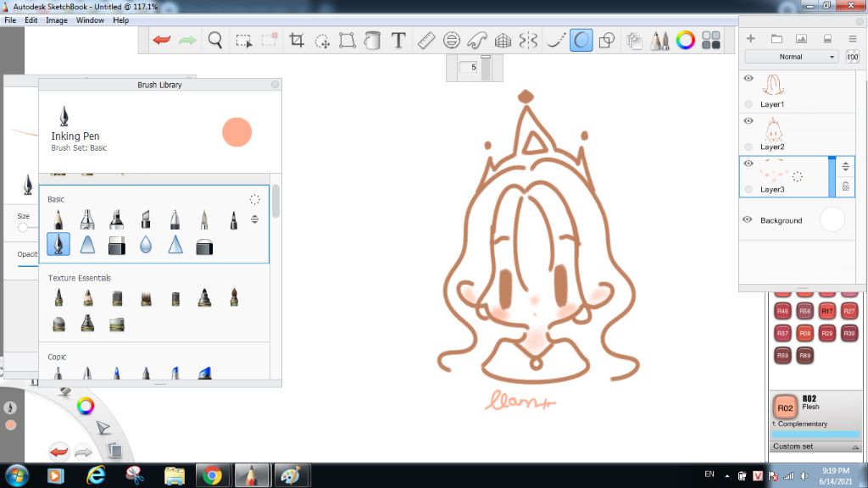Open the layer panel menu icon
This screenshot has width=868, height=488.
[x=853, y=39]
